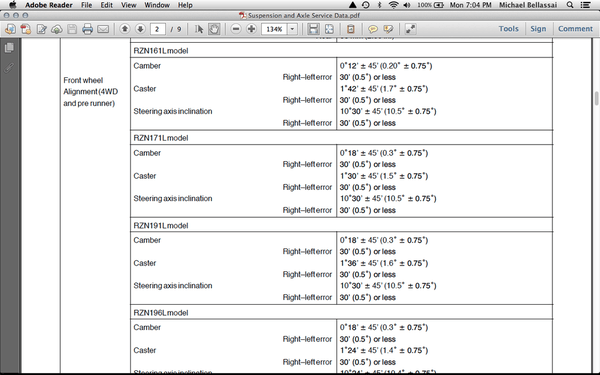Open the Comment pane
The width and height of the screenshot is (600, 375).
(x=575, y=29)
